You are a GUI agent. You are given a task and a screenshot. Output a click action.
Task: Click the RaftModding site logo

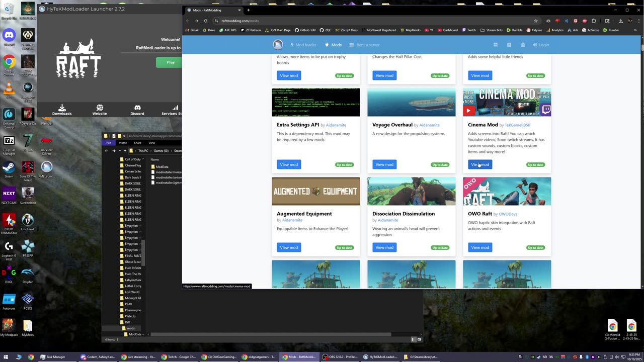click(x=278, y=45)
